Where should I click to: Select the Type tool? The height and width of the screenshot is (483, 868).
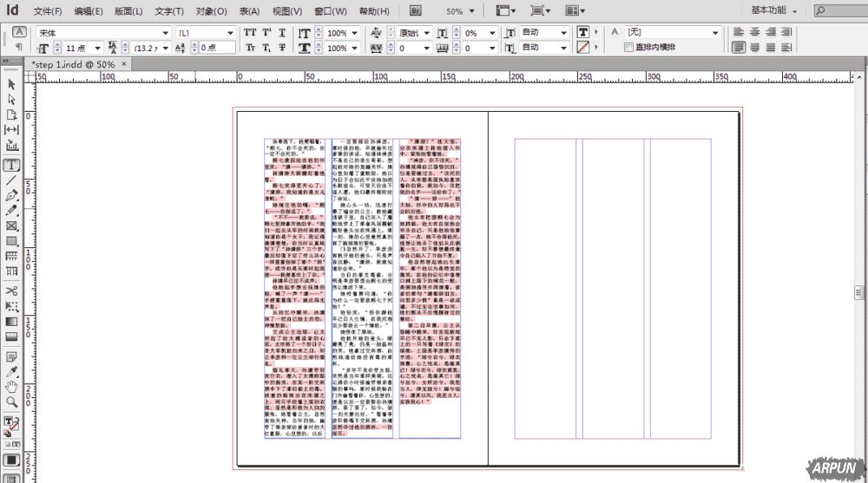[x=12, y=165]
